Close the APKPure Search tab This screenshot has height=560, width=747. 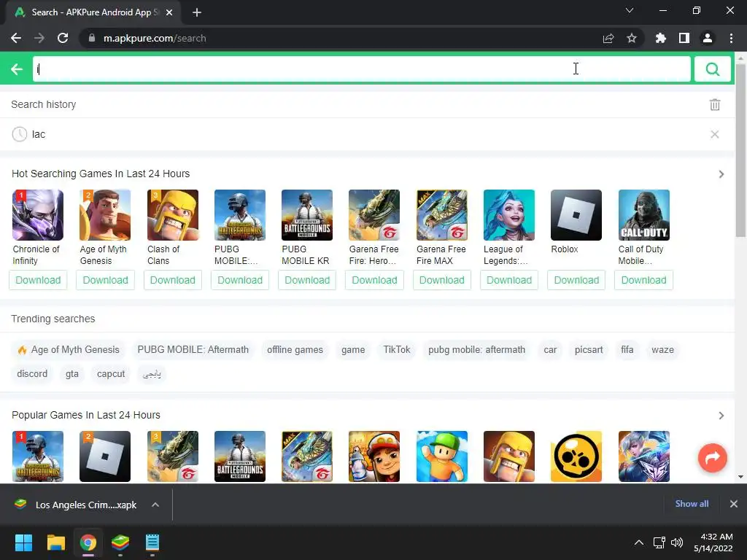pos(169,12)
